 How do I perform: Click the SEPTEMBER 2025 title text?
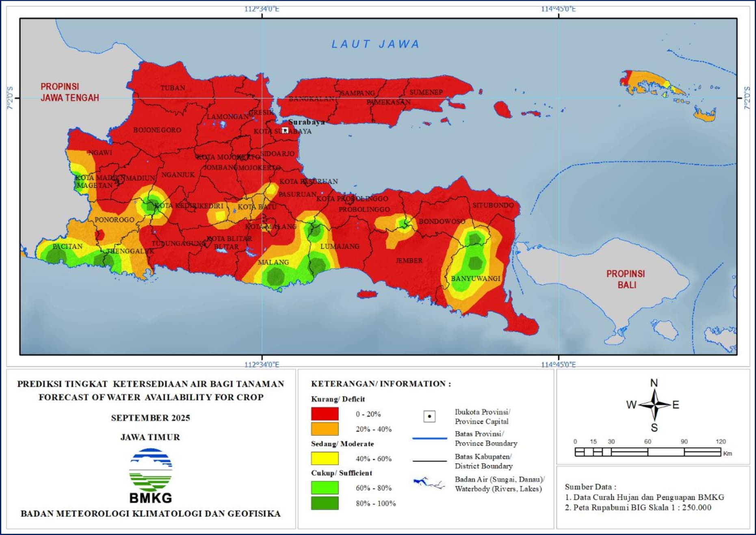click(x=151, y=418)
